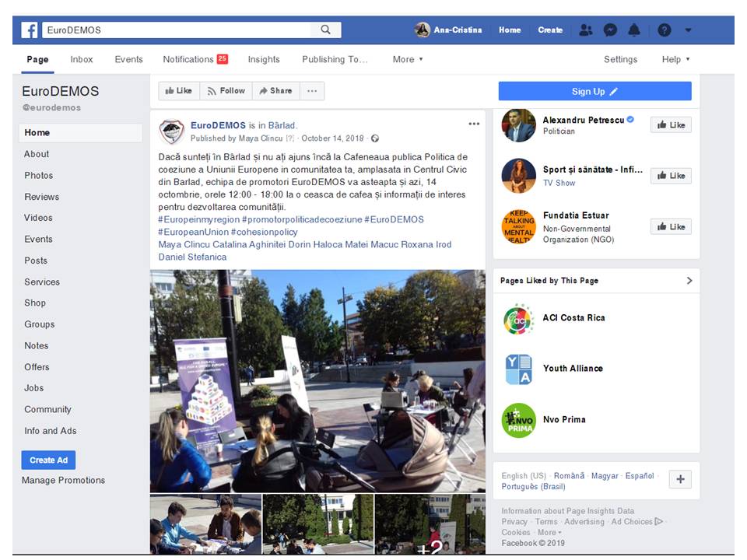Open the friend requests icon

click(585, 30)
